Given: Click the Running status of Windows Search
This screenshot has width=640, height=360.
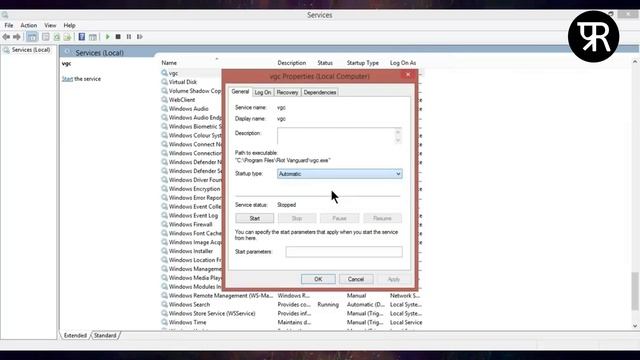Looking at the screenshot, I should coord(328,304).
